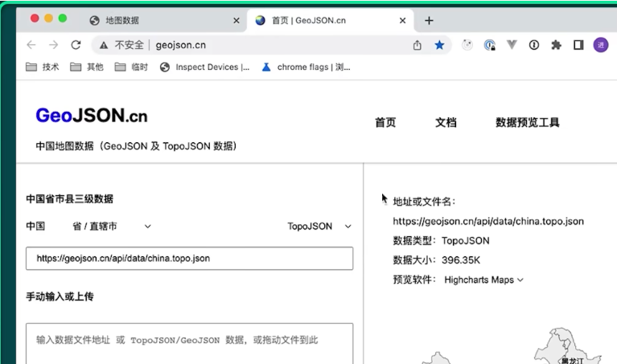Click the not secure warning icon
The image size is (617, 364).
pos(104,45)
